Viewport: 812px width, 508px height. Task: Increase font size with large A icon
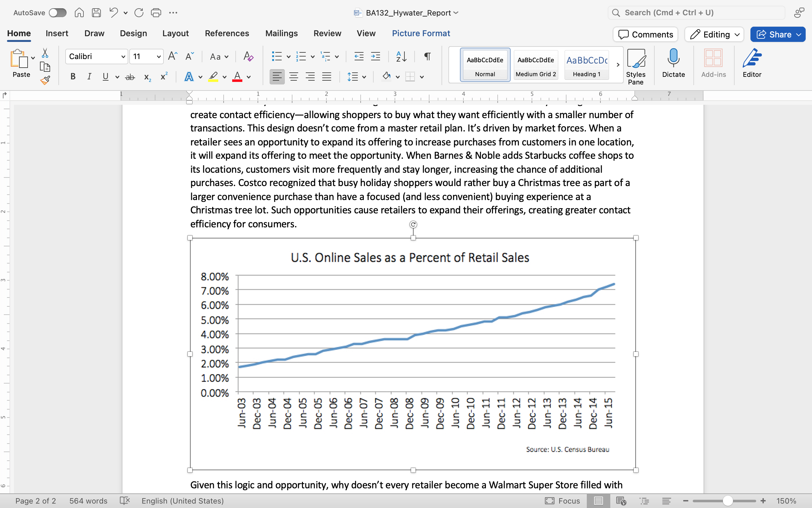[x=173, y=56]
